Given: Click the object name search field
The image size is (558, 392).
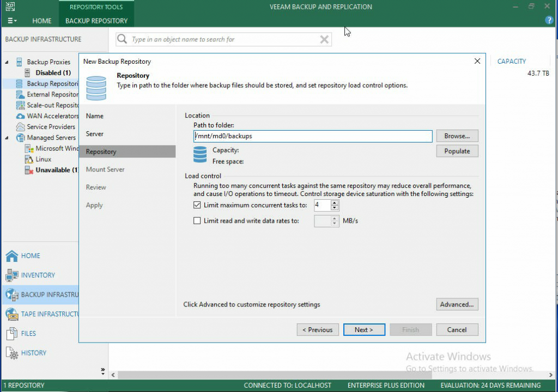Looking at the screenshot, I should point(223,39).
